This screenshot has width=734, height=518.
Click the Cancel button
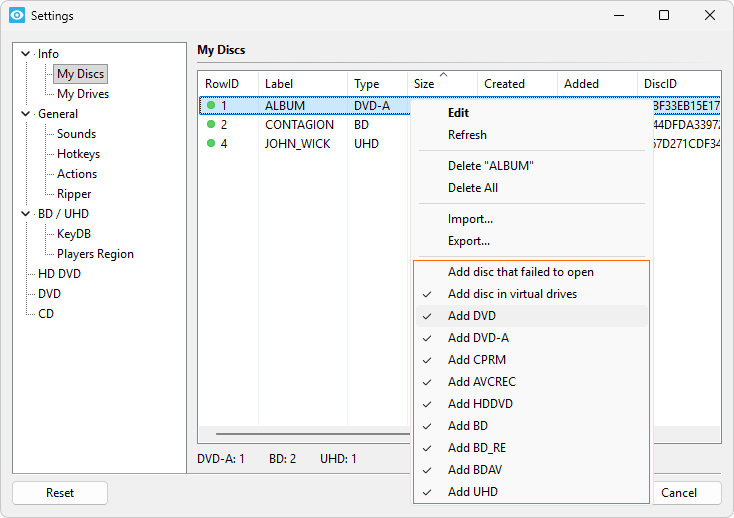[x=679, y=492]
